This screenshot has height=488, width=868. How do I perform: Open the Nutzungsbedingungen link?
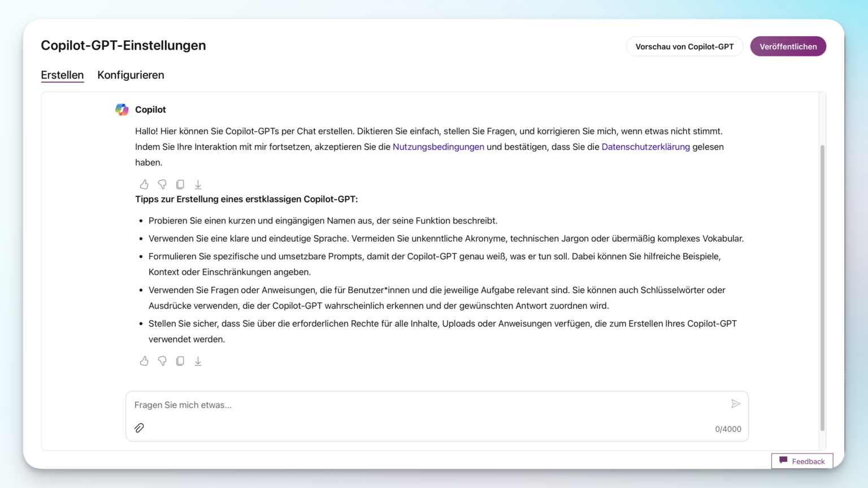[438, 147]
